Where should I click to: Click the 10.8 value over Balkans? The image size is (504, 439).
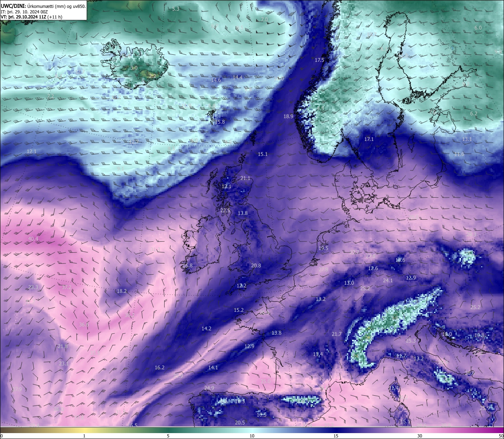479,335
